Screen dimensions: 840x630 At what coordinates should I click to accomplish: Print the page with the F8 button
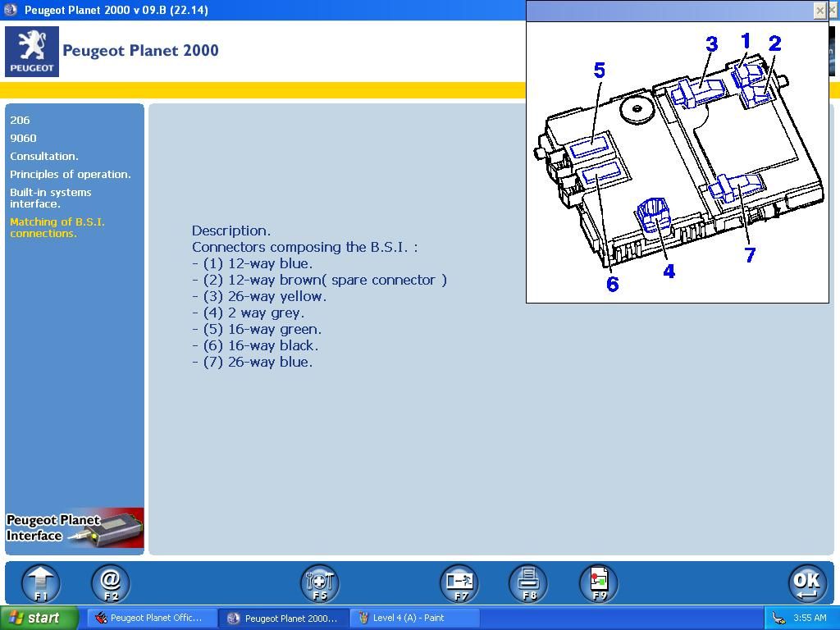click(x=528, y=583)
